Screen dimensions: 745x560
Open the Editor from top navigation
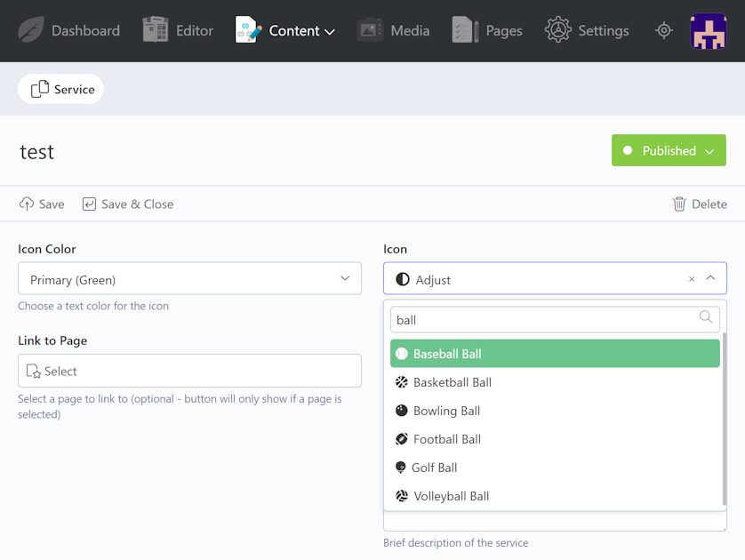[x=178, y=30]
